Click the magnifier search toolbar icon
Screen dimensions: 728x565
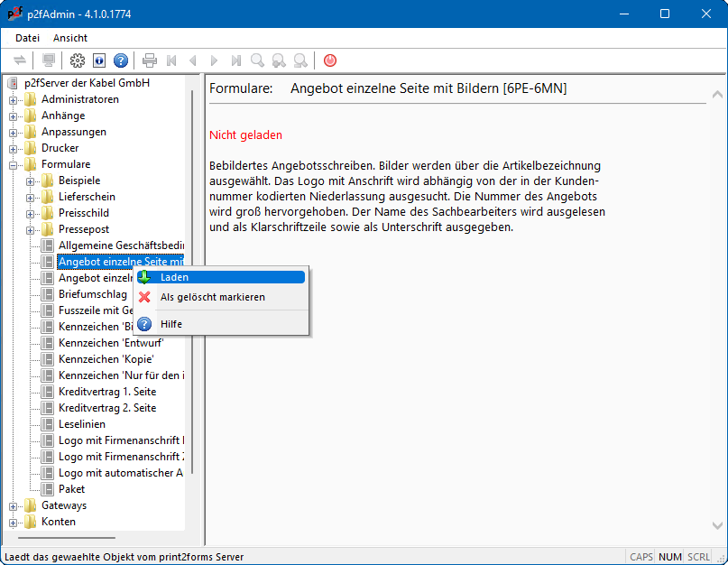258,60
